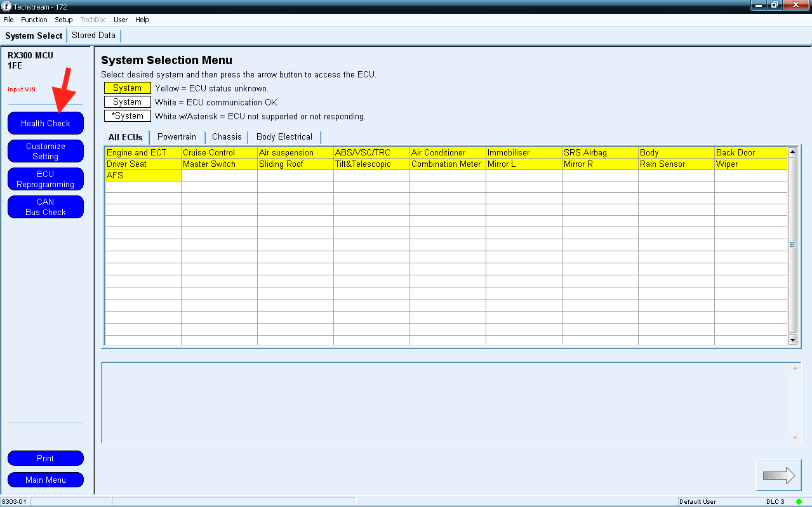Open the Function menu
Image resolution: width=812 pixels, height=507 pixels.
click(34, 20)
